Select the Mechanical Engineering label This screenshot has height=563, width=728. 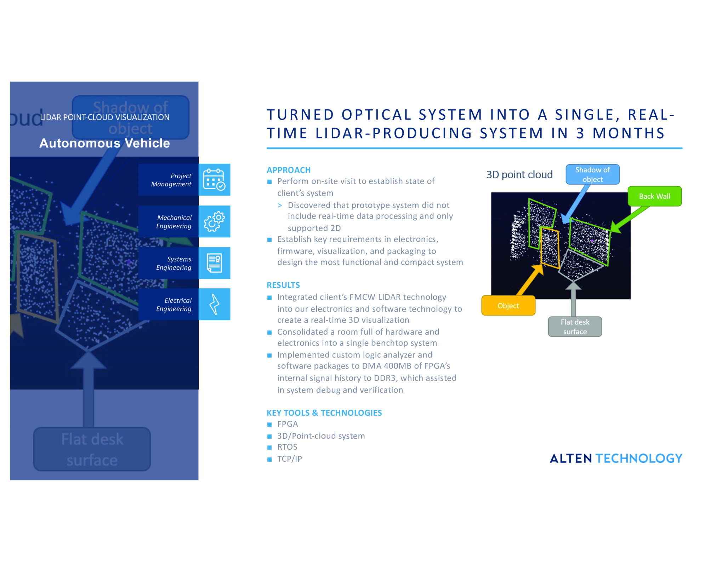[x=174, y=222]
